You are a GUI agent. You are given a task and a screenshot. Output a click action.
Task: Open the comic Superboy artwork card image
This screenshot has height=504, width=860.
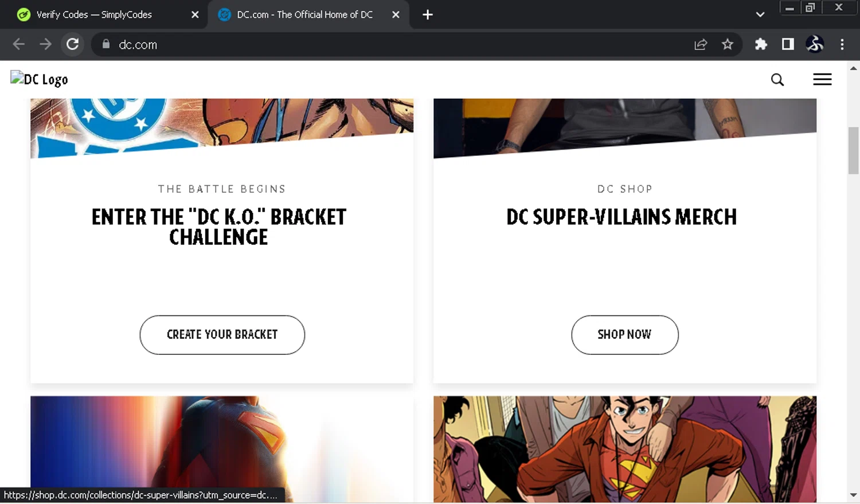pyautogui.click(x=625, y=450)
